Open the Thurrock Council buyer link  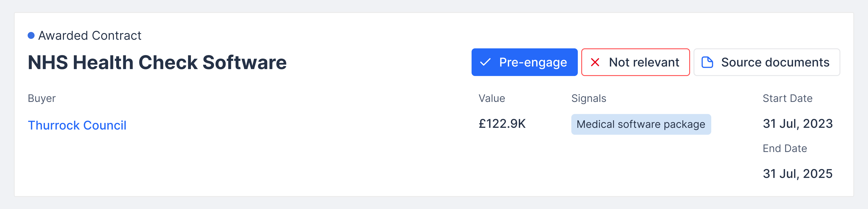point(77,125)
